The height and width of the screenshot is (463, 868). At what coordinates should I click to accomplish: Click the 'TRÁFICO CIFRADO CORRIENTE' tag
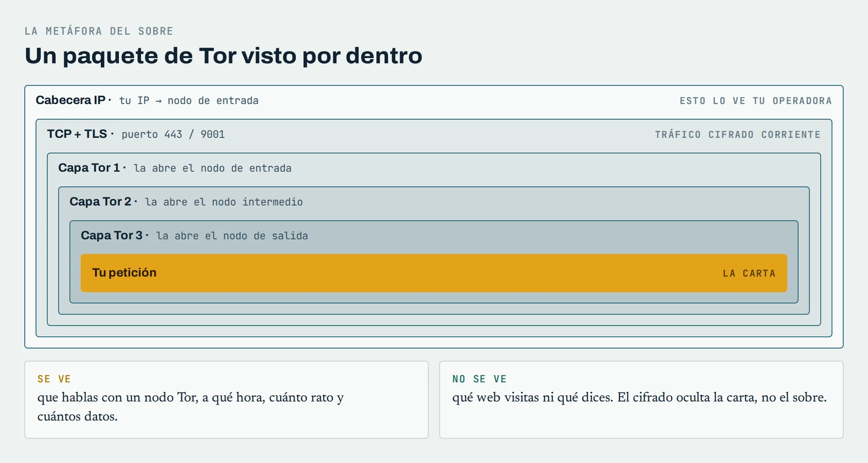[x=738, y=134]
